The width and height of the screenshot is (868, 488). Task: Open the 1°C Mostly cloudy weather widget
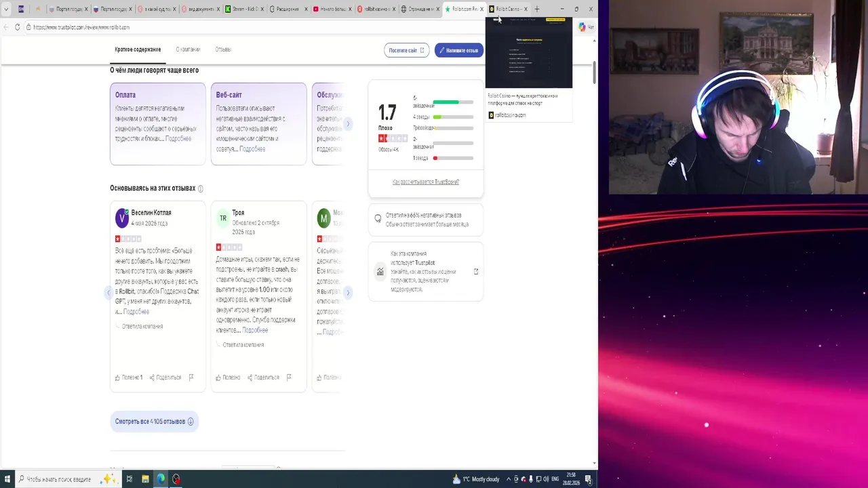[476, 479]
